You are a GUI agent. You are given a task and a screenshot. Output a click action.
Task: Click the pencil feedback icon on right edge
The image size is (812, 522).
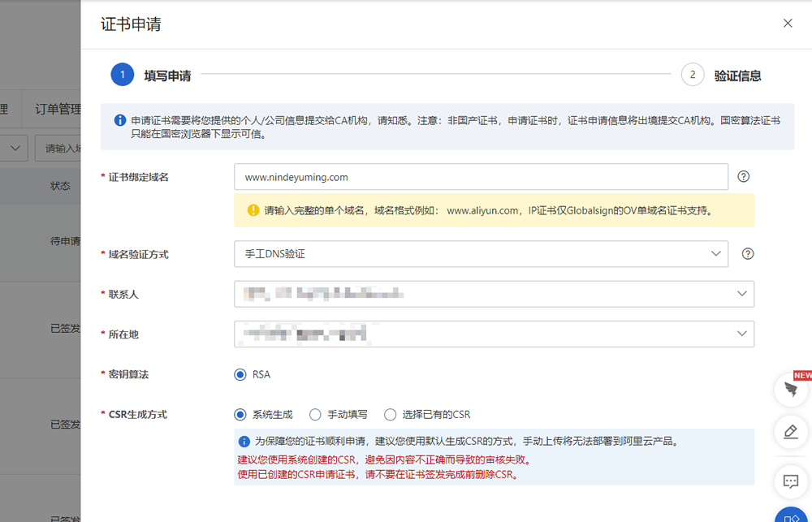coord(791,431)
